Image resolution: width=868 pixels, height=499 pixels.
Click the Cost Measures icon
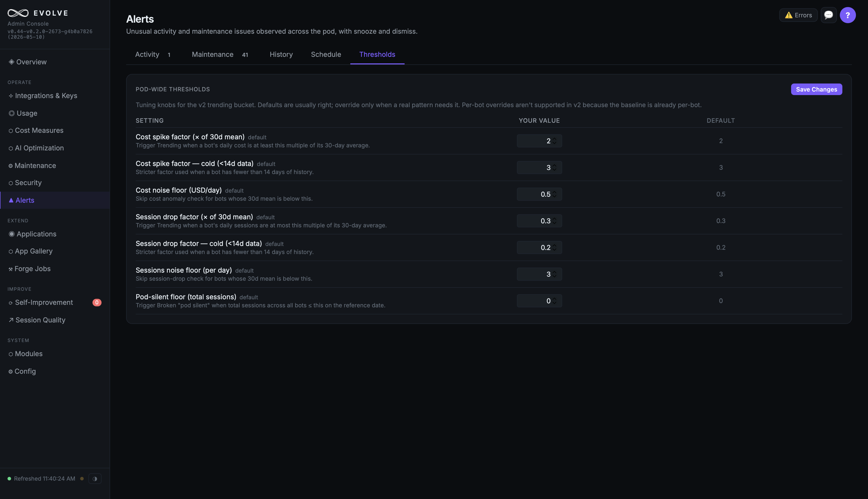pyautogui.click(x=11, y=131)
